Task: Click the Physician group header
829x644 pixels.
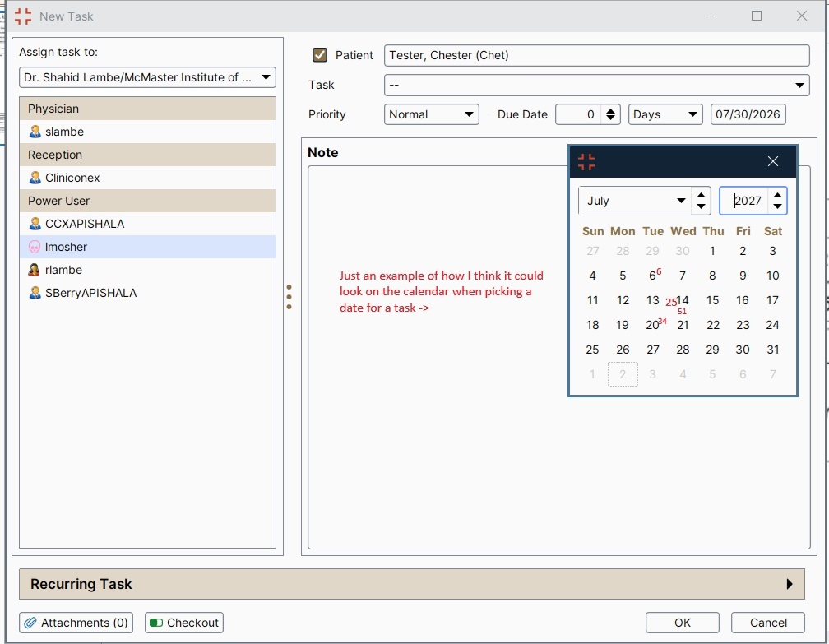Action: click(147, 109)
